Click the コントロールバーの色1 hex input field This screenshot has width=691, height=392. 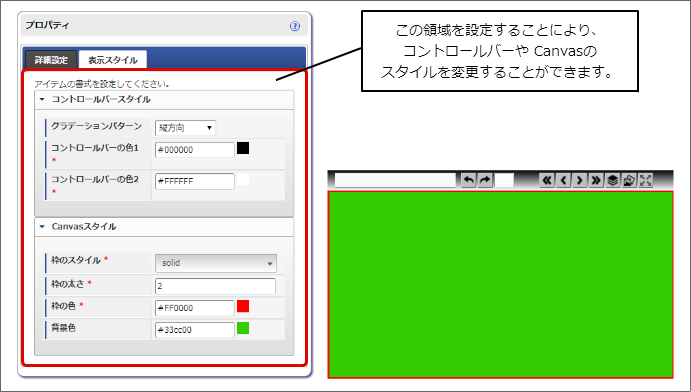(x=195, y=150)
